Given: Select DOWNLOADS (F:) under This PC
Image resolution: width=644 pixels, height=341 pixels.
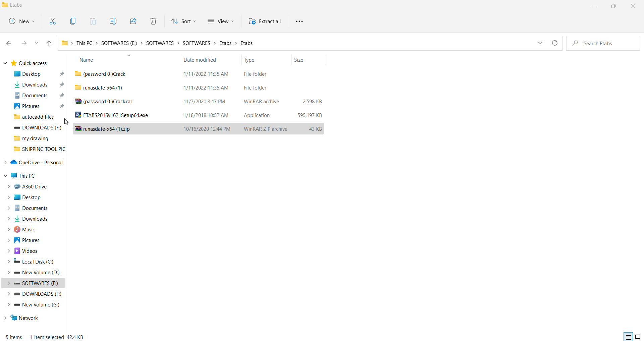Looking at the screenshot, I should click(x=42, y=294).
